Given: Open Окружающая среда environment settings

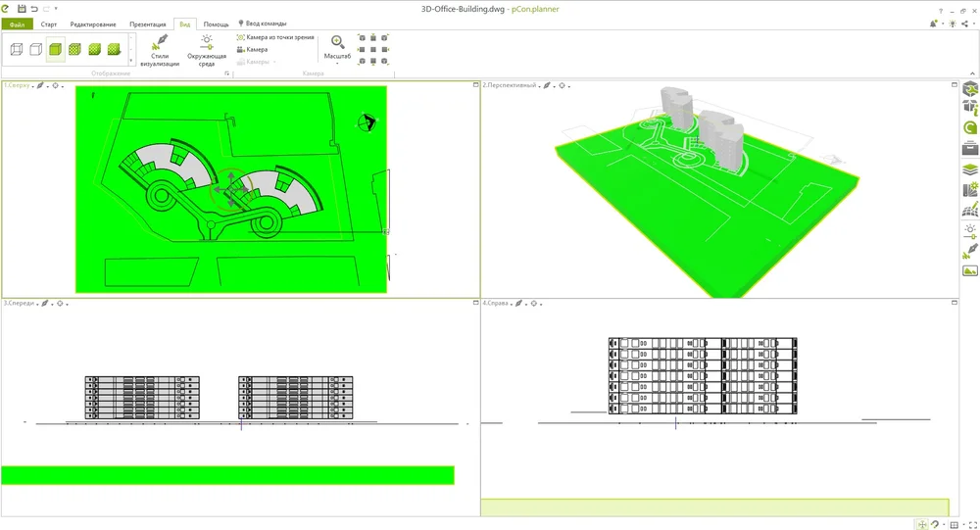Looking at the screenshot, I should pos(207,51).
